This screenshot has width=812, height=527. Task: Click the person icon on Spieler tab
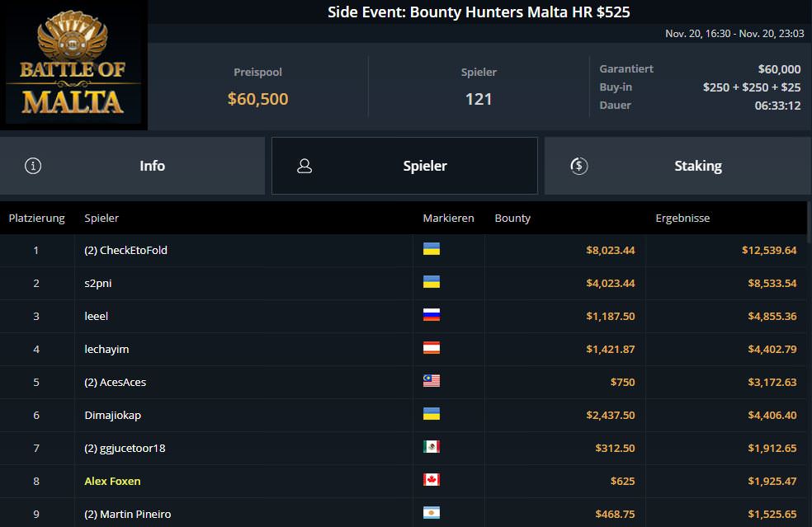(304, 166)
